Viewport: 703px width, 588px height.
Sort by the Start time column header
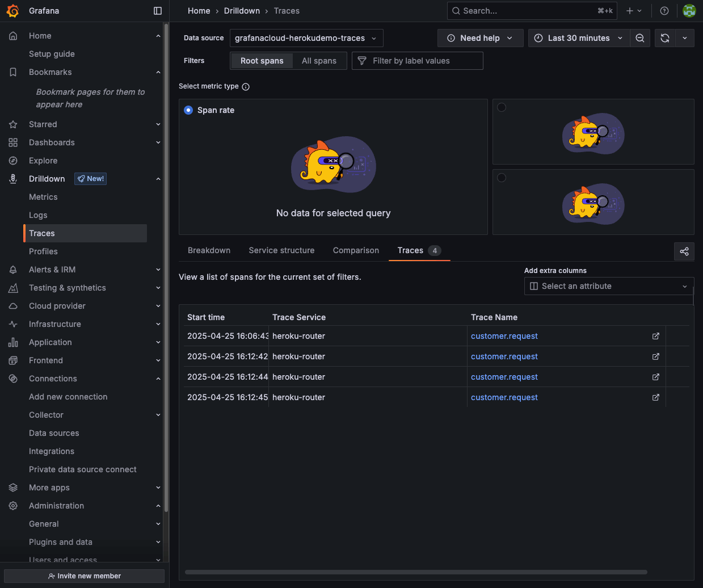[206, 317]
